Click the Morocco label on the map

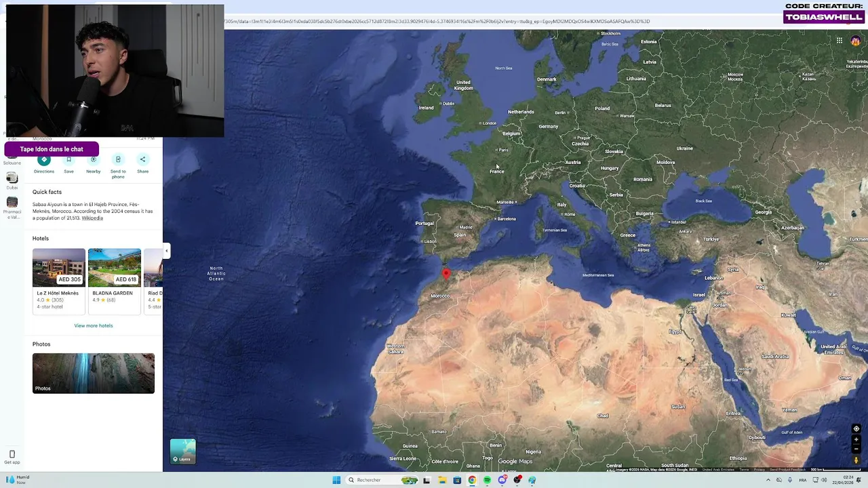pyautogui.click(x=440, y=296)
